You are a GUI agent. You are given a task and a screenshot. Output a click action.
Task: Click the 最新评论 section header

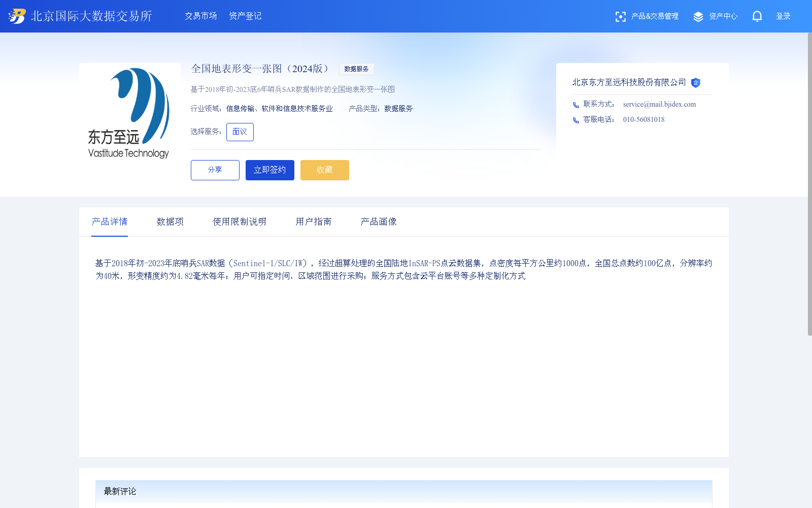[404, 491]
